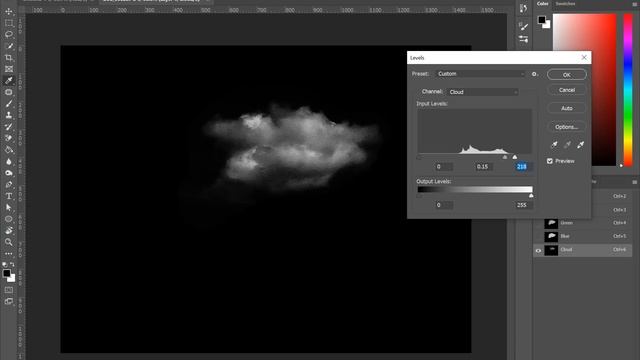The width and height of the screenshot is (640, 360).
Task: Open the Options... button
Action: (x=567, y=127)
